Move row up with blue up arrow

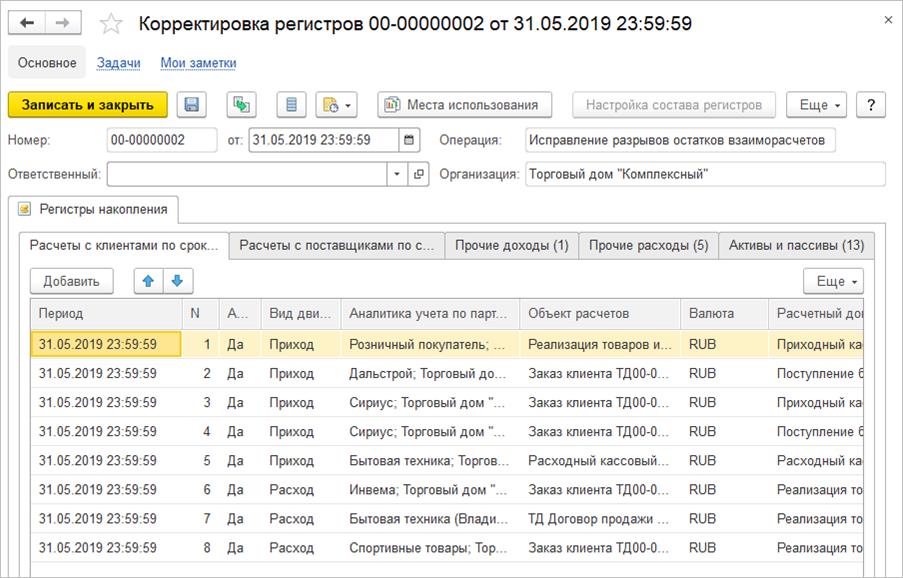(x=149, y=281)
